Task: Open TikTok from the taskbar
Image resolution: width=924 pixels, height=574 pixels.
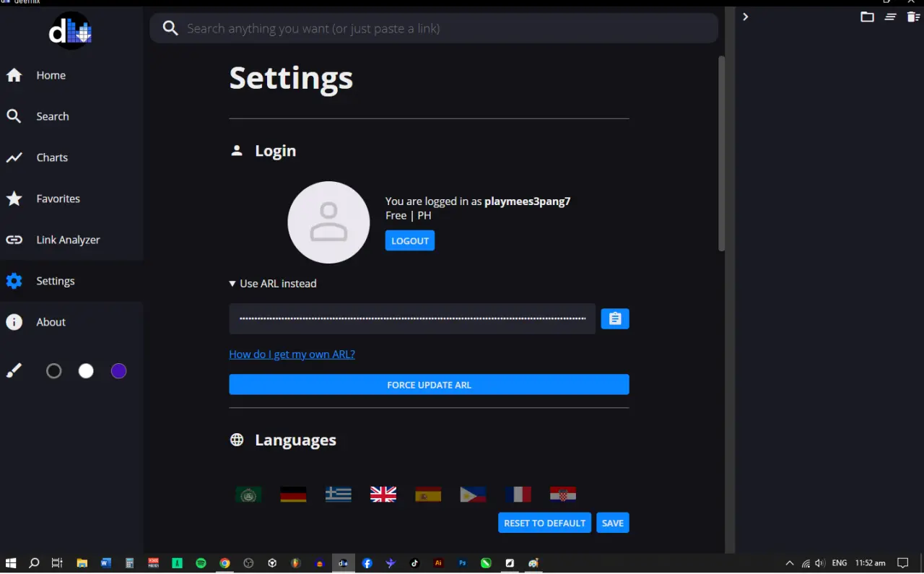Action: (415, 563)
